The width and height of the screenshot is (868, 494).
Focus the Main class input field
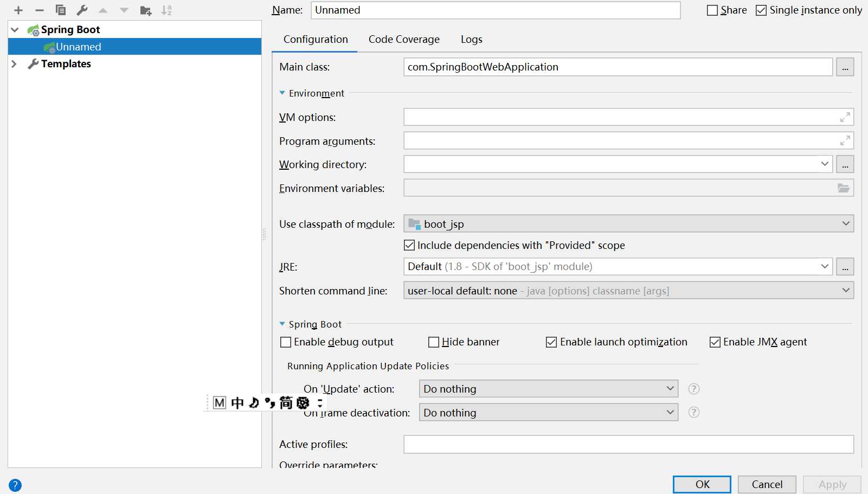[x=618, y=67]
